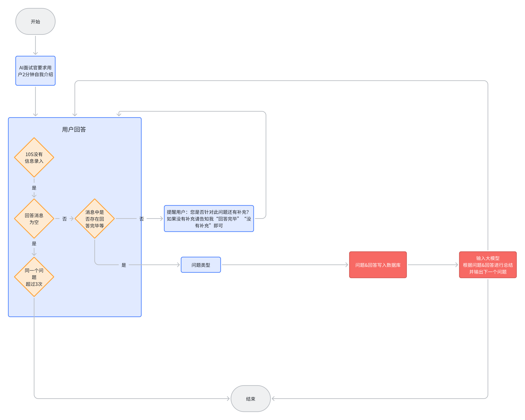Select the red 输入大模型 summary node
Image resolution: width=525 pixels, height=420 pixels.
pos(488,265)
